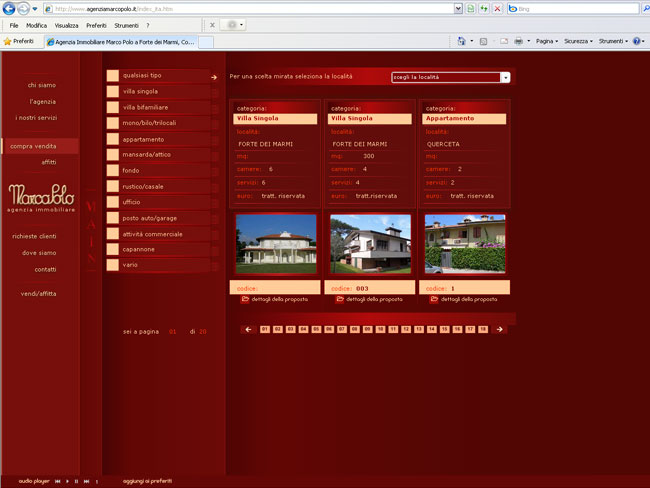Pause the audio player
Viewport: 650px width, 488px height.
click(x=76, y=481)
